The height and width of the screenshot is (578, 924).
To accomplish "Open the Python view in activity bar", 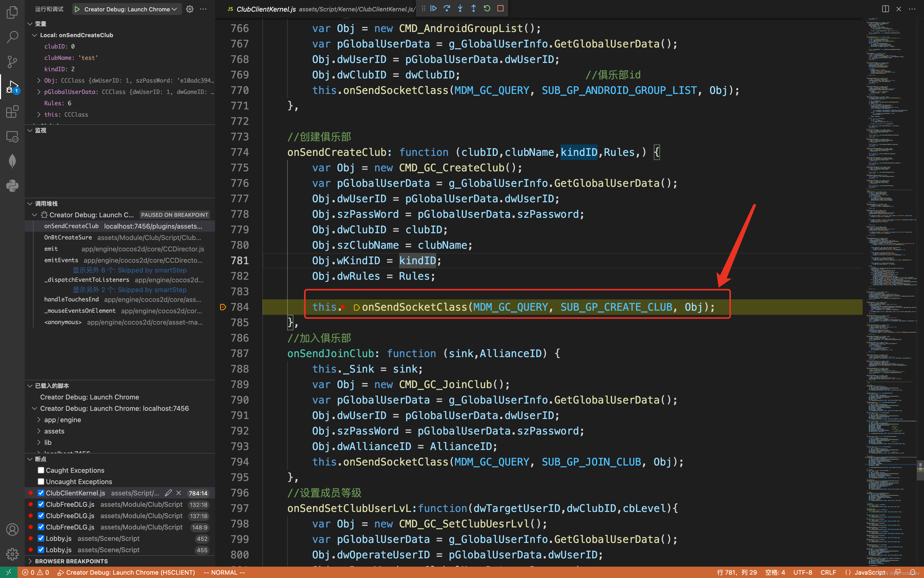I will point(12,186).
